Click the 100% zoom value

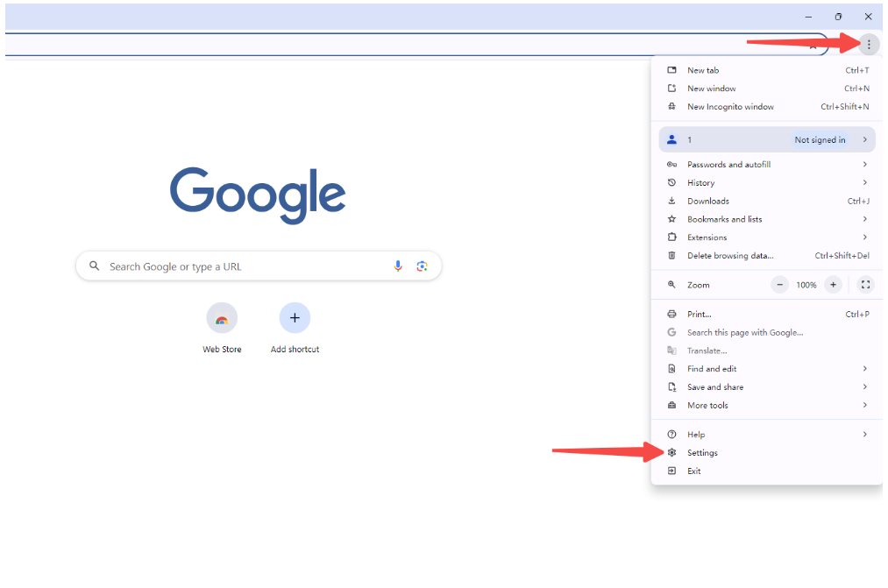[806, 285]
